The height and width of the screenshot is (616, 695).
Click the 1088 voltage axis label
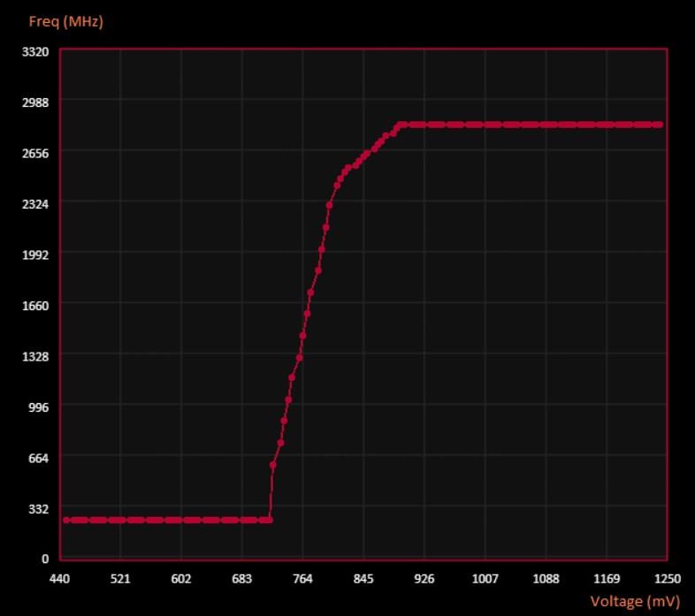[x=546, y=579]
